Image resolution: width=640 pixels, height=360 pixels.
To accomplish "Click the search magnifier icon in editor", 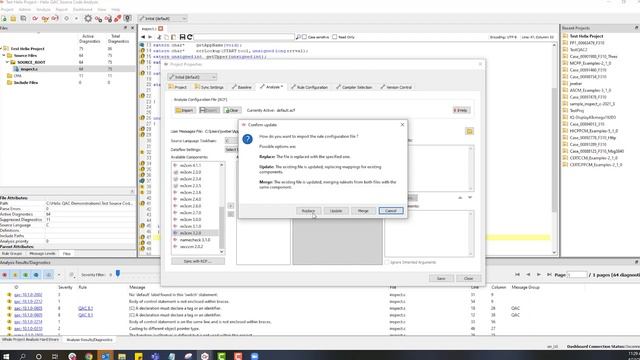I will [x=298, y=37].
